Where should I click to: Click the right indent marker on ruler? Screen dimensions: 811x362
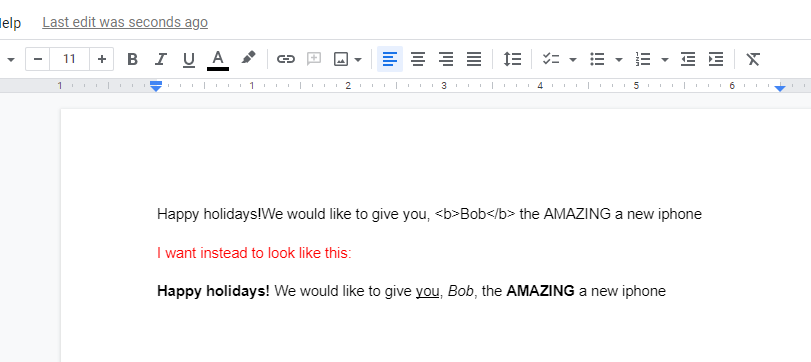click(x=780, y=88)
